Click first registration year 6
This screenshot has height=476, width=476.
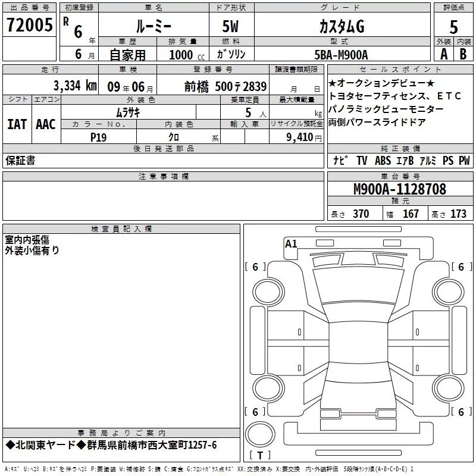click(78, 32)
